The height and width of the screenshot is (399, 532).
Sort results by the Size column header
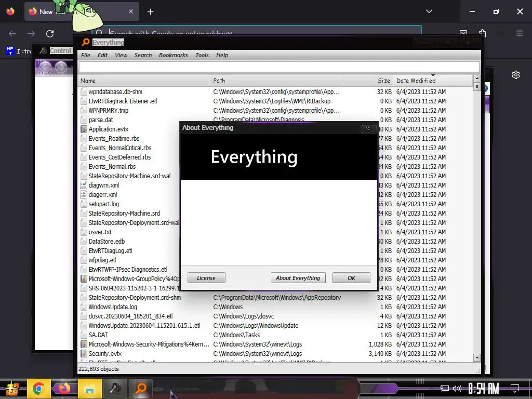[x=368, y=81]
